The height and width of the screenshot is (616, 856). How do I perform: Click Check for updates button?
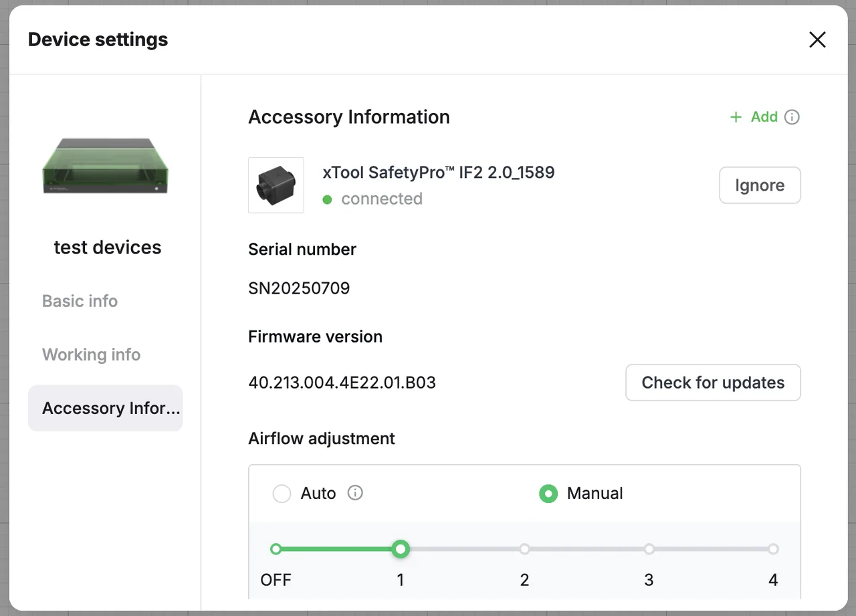(713, 383)
